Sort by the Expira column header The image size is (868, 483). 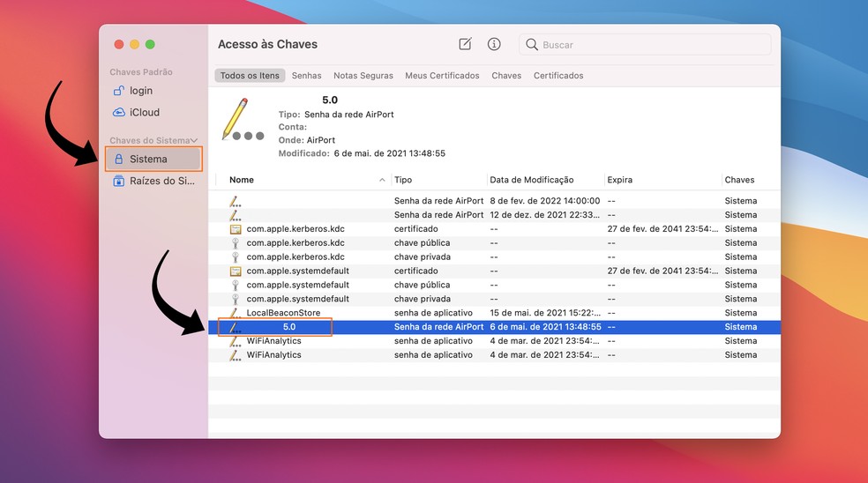620,180
